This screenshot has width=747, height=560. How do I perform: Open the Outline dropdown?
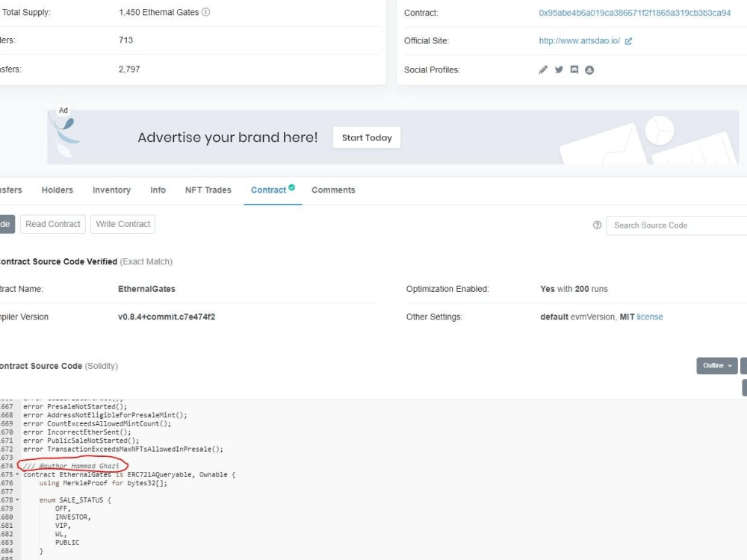click(716, 365)
